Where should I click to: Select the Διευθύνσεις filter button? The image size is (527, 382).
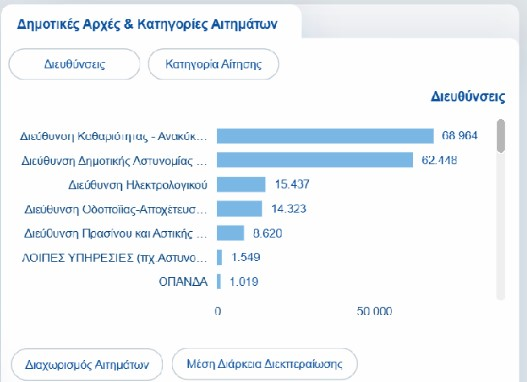pyautogui.click(x=74, y=64)
